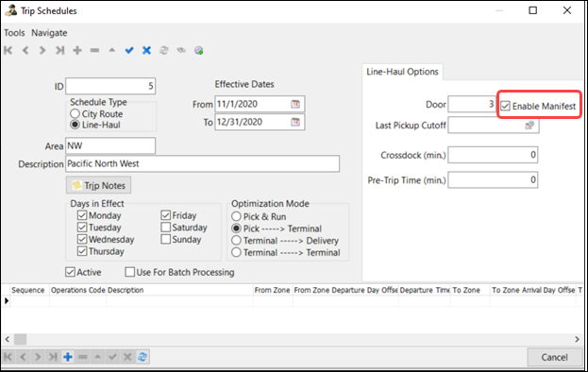Check Use For Batch Processing
This screenshot has height=372, width=588.
[x=129, y=272]
